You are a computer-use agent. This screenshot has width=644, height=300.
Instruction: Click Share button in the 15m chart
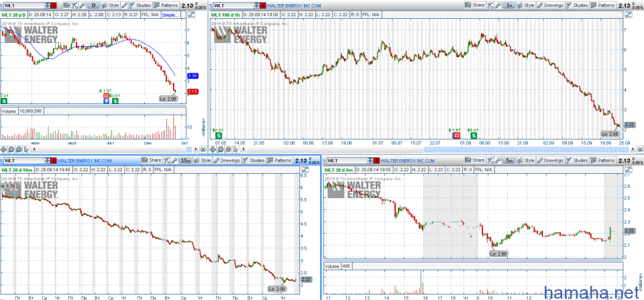tap(152, 160)
